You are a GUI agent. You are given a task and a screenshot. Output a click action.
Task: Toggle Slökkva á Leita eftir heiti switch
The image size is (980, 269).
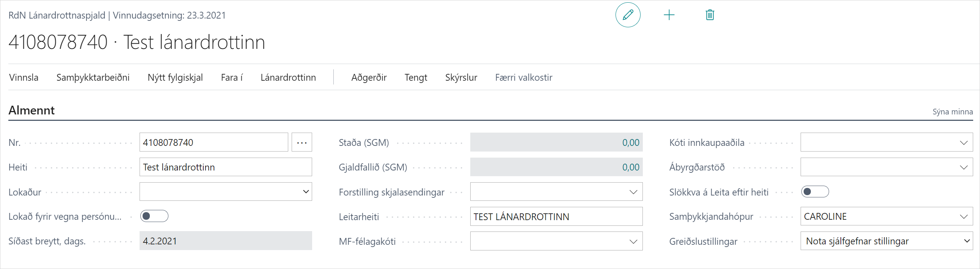[815, 192]
